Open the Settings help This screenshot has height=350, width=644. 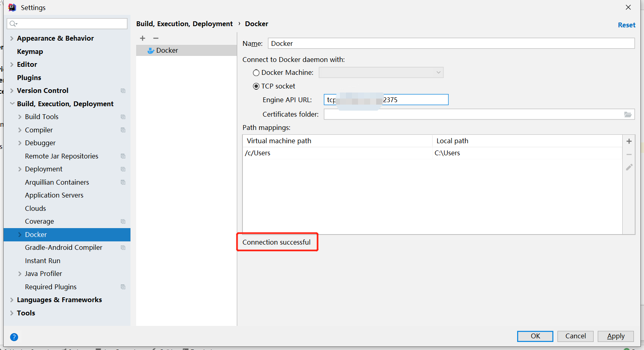click(14, 337)
